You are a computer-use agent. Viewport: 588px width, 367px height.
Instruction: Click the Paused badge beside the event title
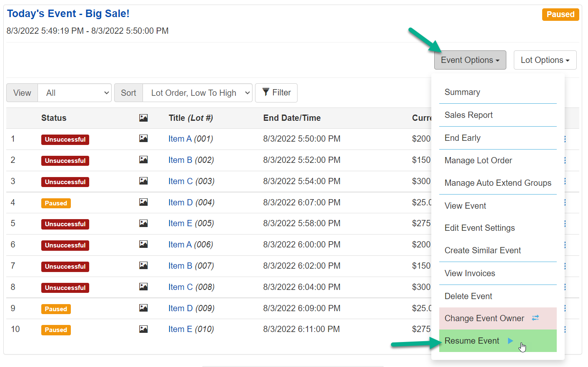click(x=560, y=15)
